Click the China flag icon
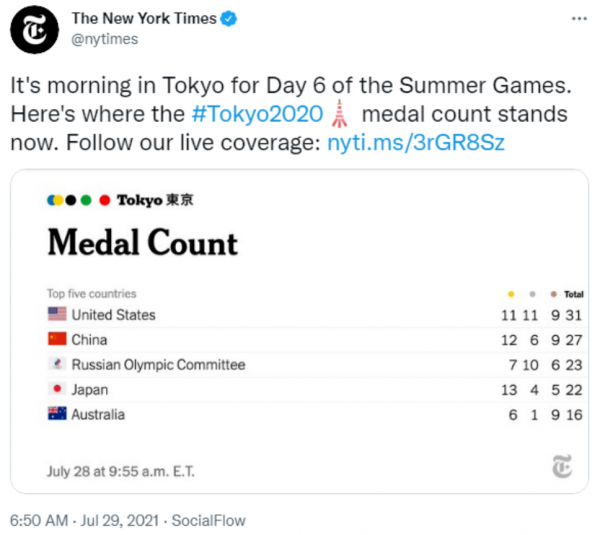Viewport: 600px width, 535px height. [57, 340]
